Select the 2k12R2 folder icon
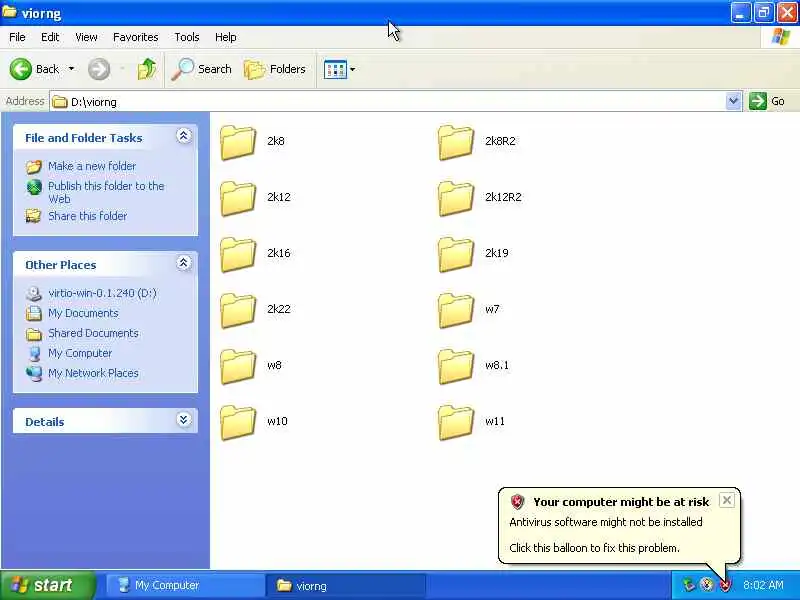This screenshot has width=800, height=600. [x=456, y=198]
